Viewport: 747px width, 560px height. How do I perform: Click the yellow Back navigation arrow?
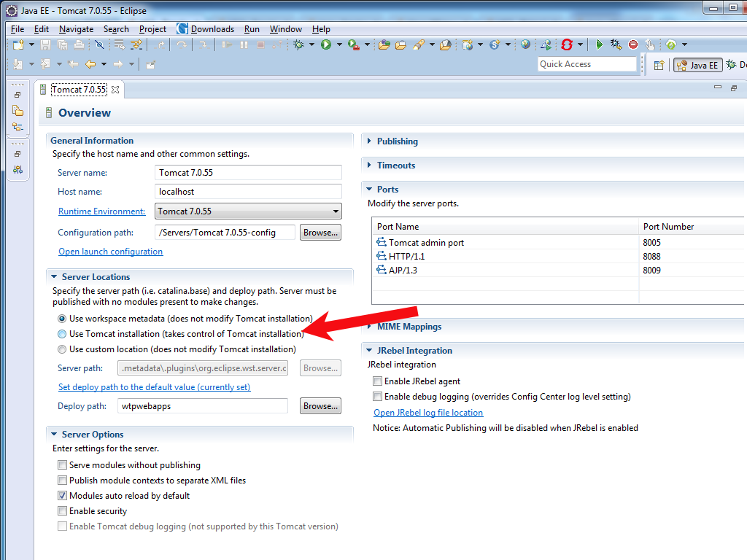[90, 64]
